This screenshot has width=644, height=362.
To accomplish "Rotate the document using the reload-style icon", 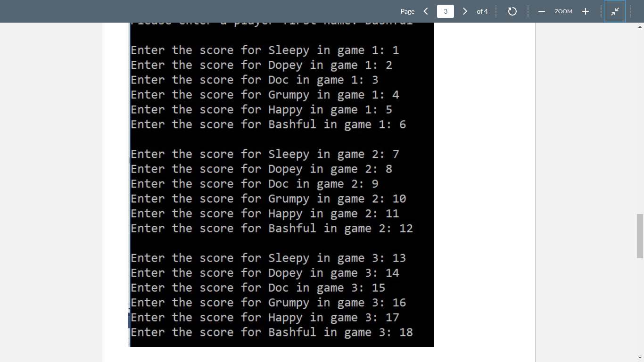I will [x=512, y=11].
